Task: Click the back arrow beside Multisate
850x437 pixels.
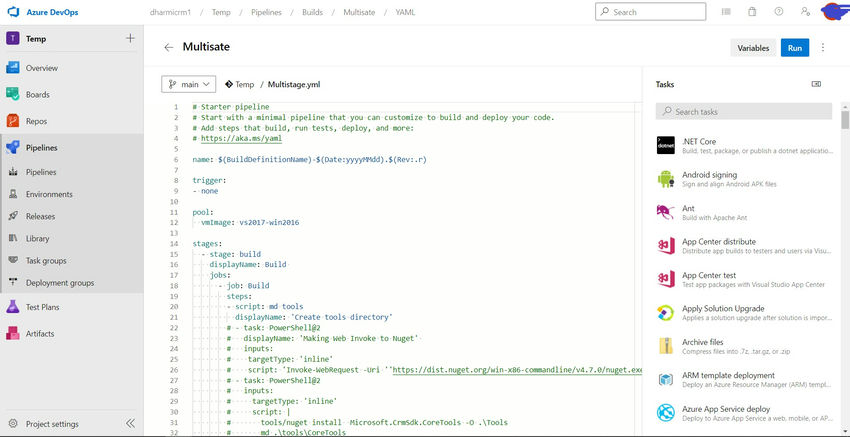Action: tap(169, 48)
